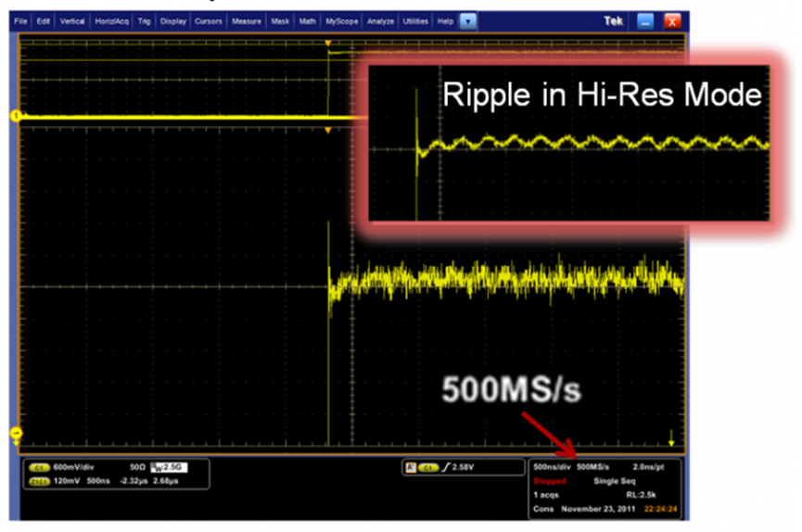Open the menu bar dropdown arrow button

[468, 21]
